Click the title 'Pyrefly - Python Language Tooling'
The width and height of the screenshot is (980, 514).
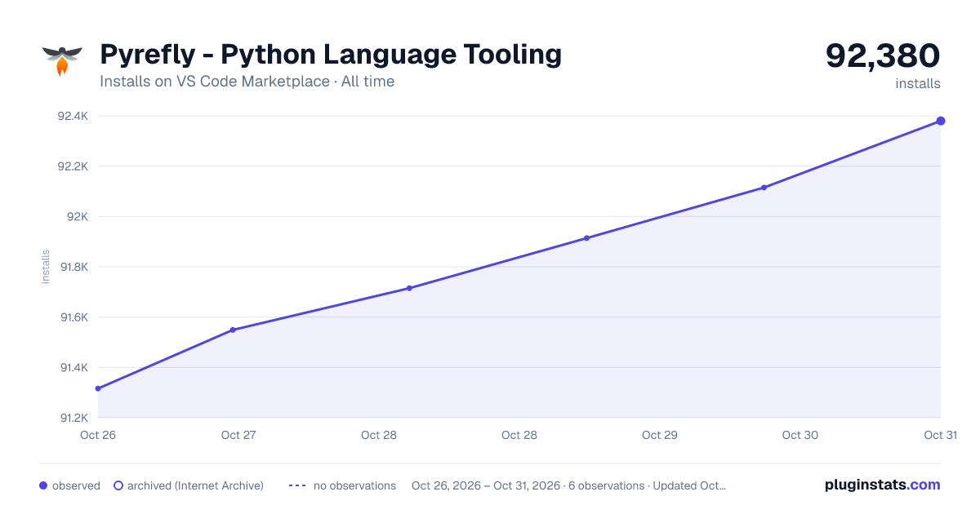tap(331, 55)
